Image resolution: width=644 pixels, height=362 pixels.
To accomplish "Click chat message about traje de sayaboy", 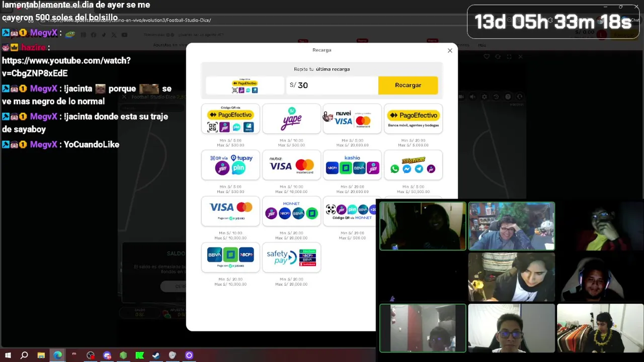I will 85,123.
